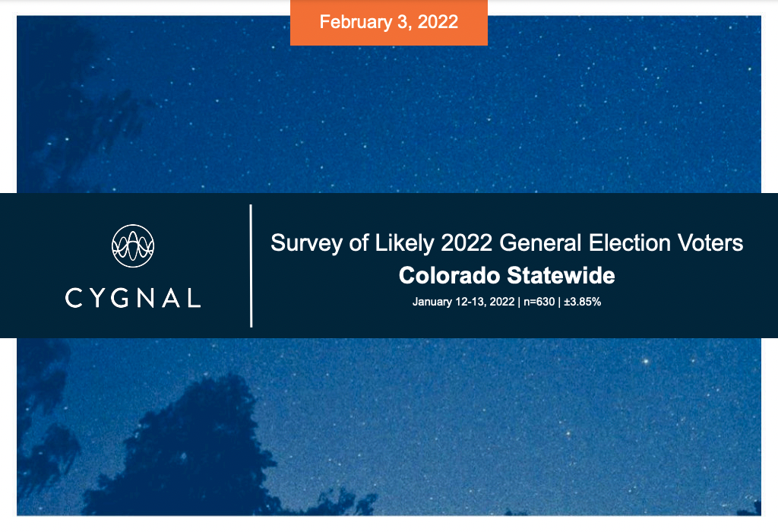
Task: Click the orange February 3, 2022 banner
Action: pyautogui.click(x=388, y=23)
